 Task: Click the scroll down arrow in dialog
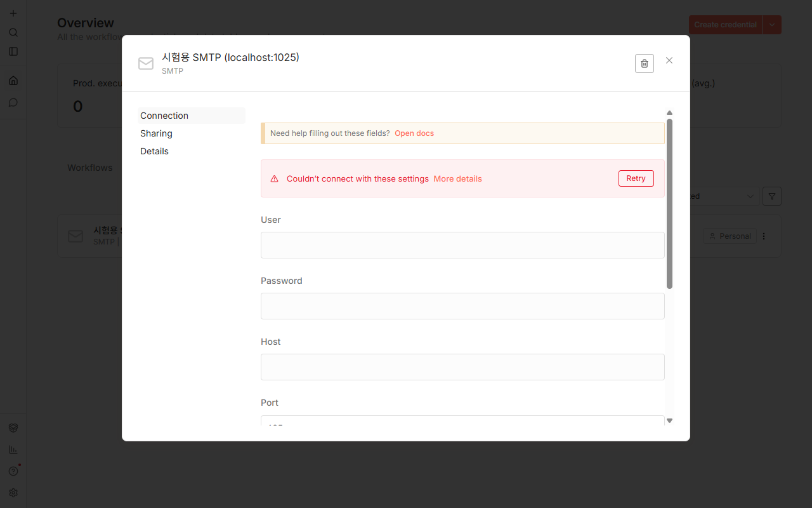669,420
